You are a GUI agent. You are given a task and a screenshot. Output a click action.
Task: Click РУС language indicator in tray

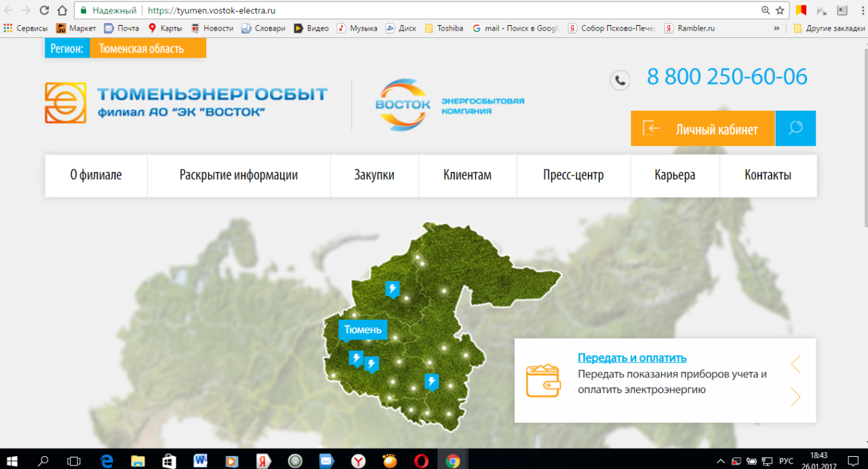[x=786, y=461]
